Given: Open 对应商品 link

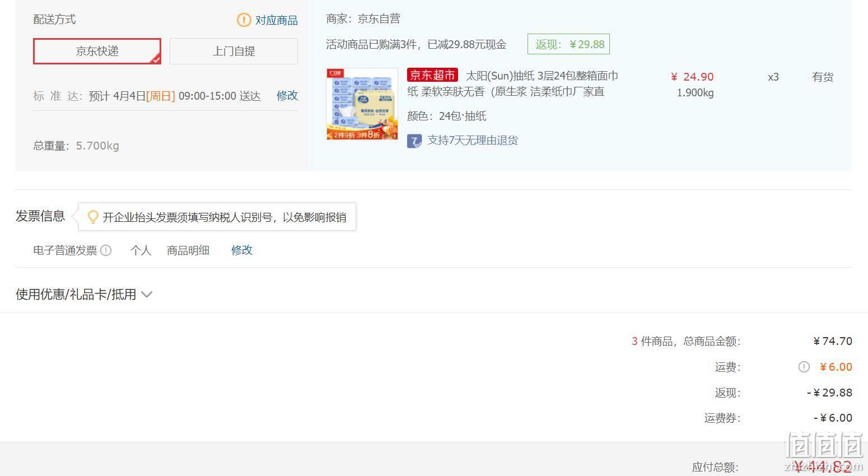Looking at the screenshot, I should [x=277, y=20].
